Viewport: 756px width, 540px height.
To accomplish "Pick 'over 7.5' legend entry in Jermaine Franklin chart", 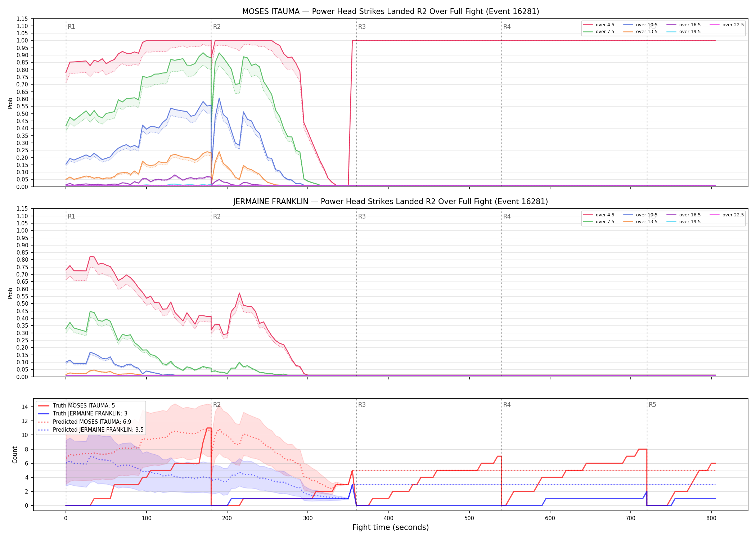I will (599, 222).
